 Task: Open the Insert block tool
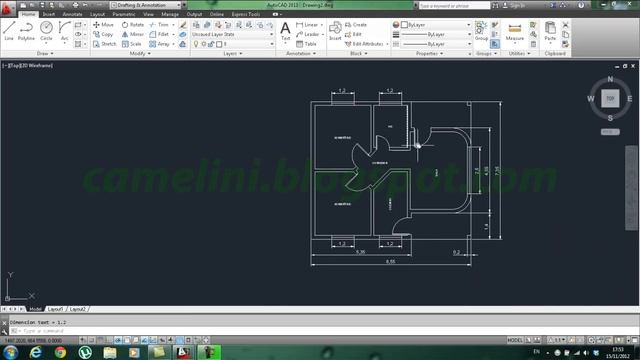[335, 31]
